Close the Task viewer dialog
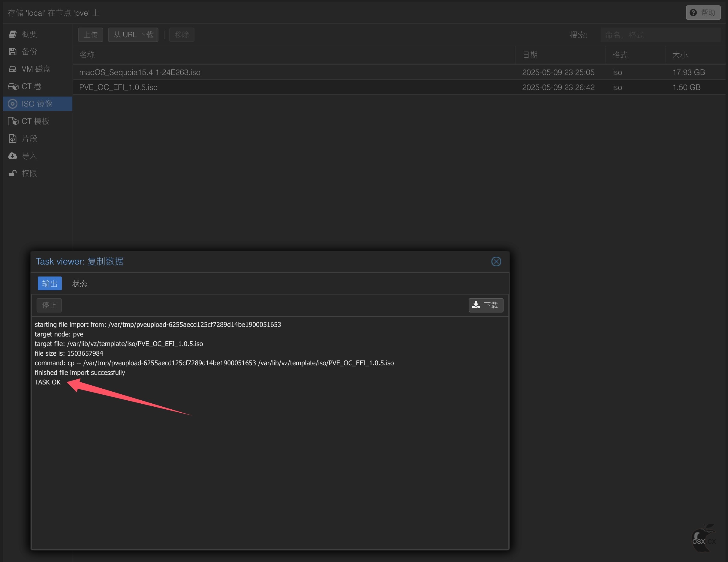The height and width of the screenshot is (562, 728). 496,262
